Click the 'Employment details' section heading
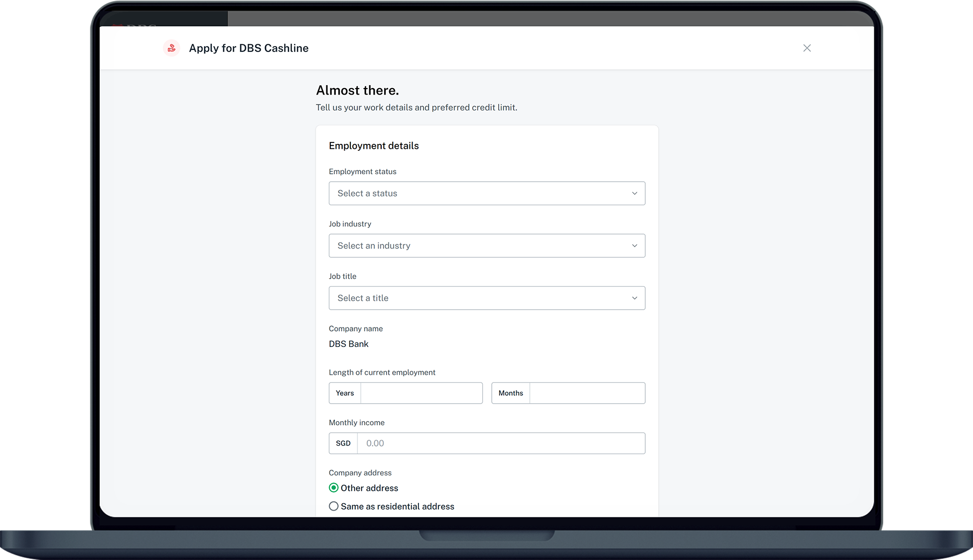This screenshot has height=560, width=973. (x=374, y=146)
